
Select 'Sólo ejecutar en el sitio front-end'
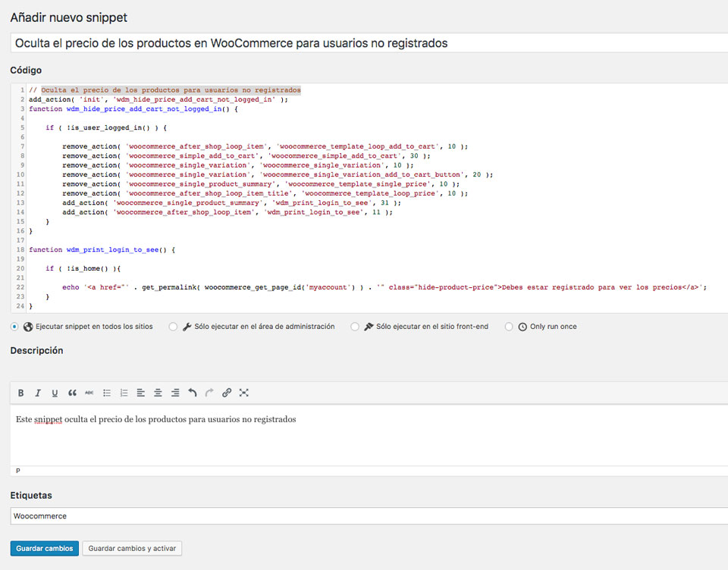pos(355,327)
